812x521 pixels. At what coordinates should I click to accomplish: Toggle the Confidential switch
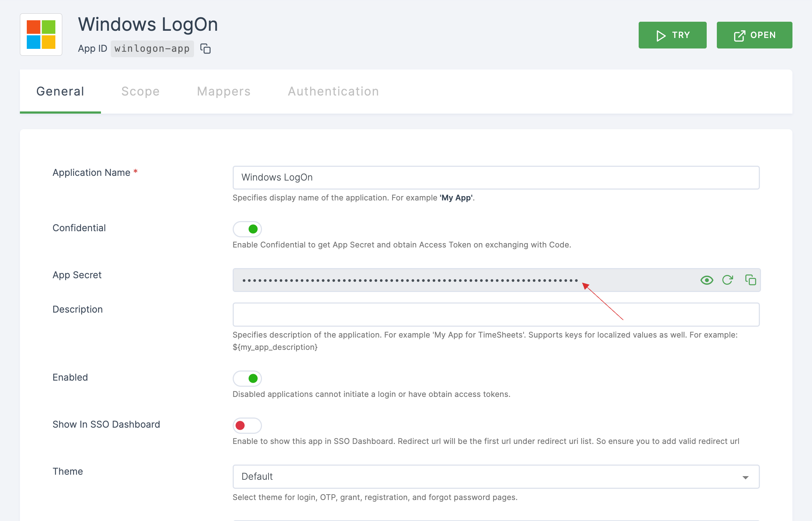tap(247, 229)
